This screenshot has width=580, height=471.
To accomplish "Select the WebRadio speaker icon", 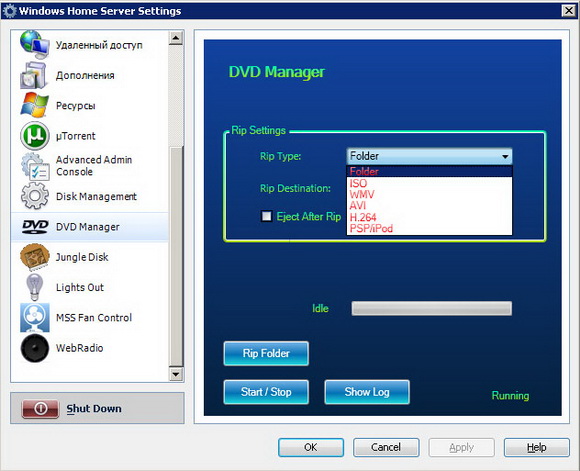I will point(34,348).
